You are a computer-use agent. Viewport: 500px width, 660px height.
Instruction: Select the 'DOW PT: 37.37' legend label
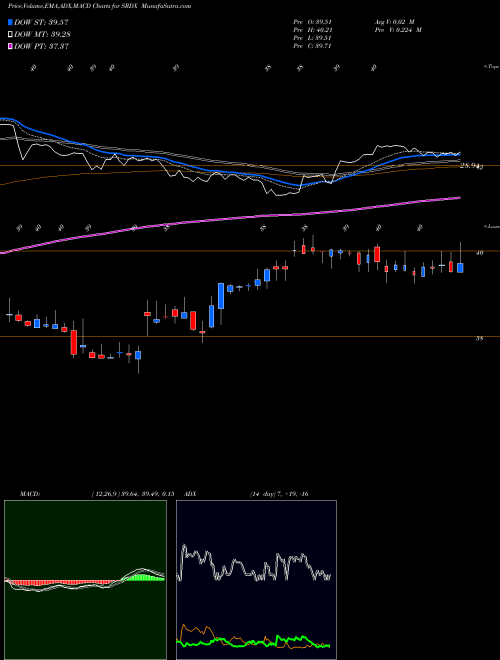pyautogui.click(x=41, y=46)
